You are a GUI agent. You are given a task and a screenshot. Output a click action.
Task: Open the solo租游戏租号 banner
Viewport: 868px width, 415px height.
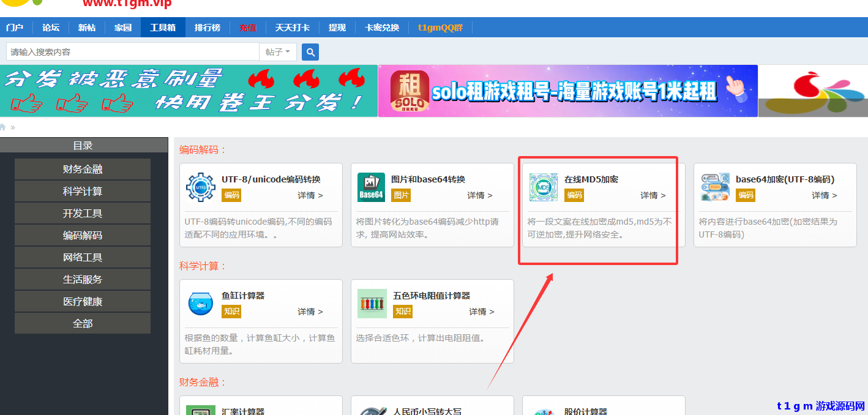pyautogui.click(x=568, y=90)
